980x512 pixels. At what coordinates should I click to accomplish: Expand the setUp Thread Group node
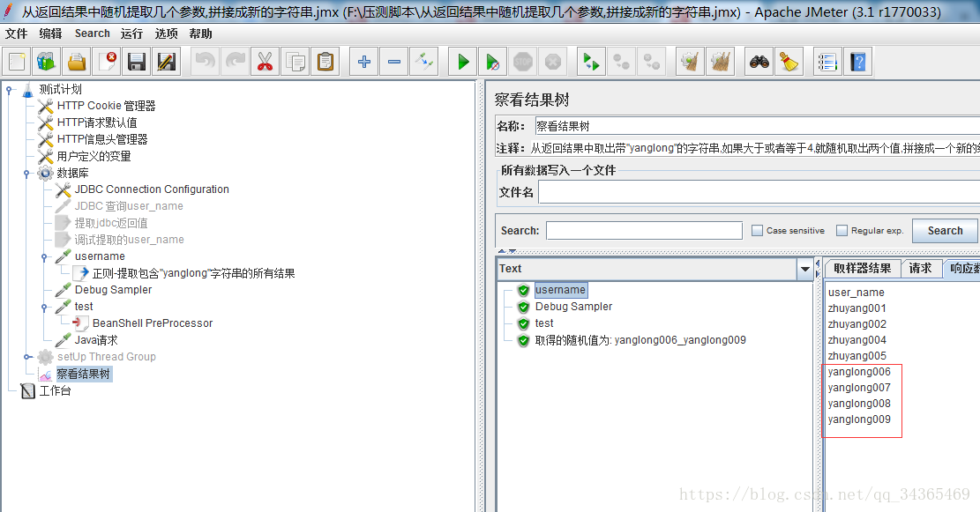point(26,357)
